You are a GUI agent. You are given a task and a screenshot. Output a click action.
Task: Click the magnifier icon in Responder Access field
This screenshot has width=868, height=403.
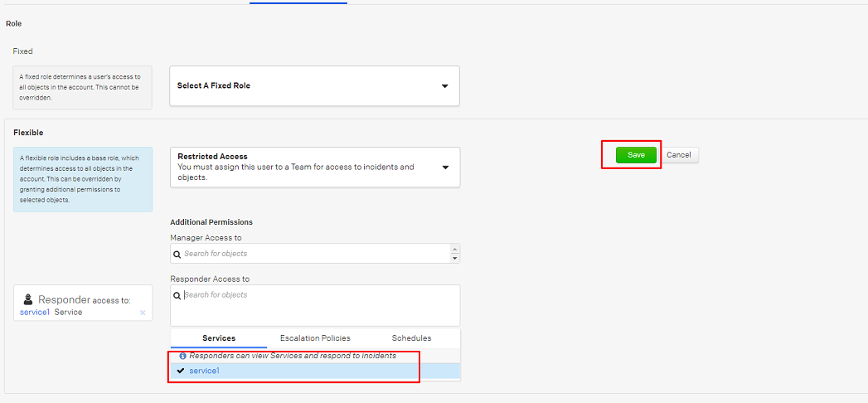pos(177,295)
